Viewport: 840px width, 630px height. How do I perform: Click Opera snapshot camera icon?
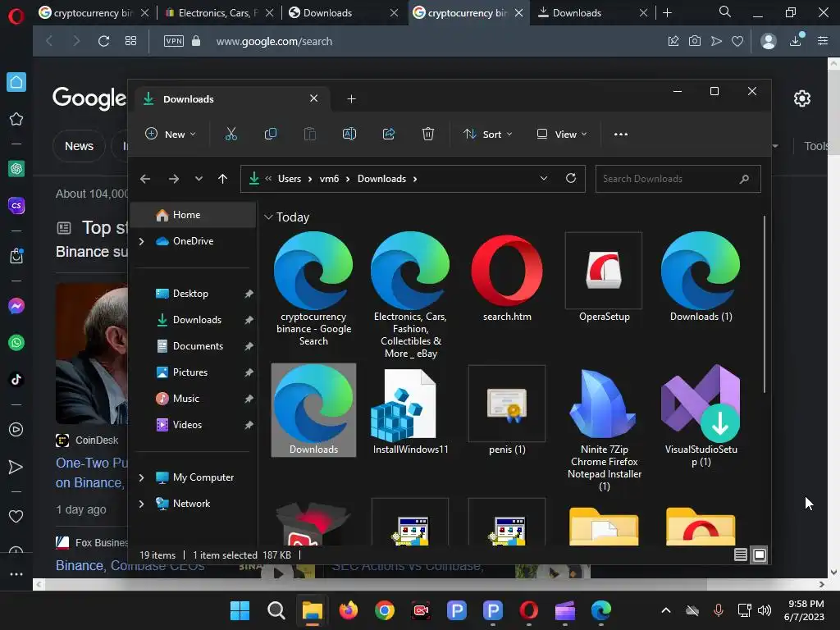click(694, 41)
